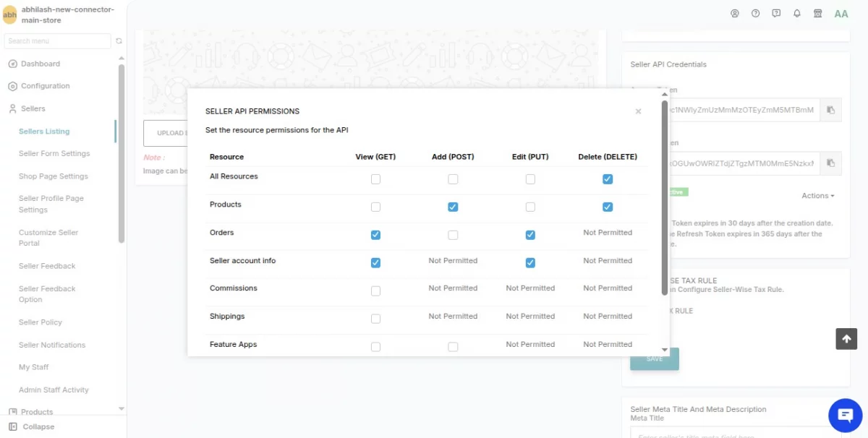Screen dimensions: 868x438
Task: Click the Sellers person icon in the sidebar
Action: coord(12,108)
